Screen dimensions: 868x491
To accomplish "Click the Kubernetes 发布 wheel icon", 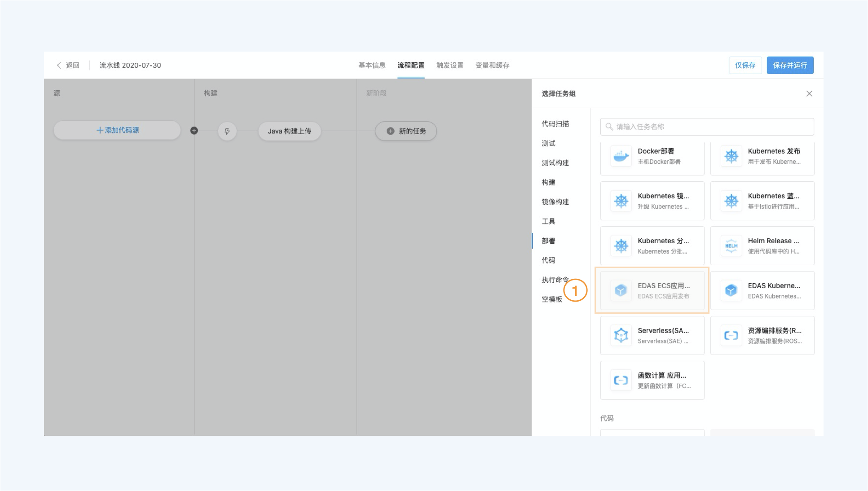I will coord(731,156).
